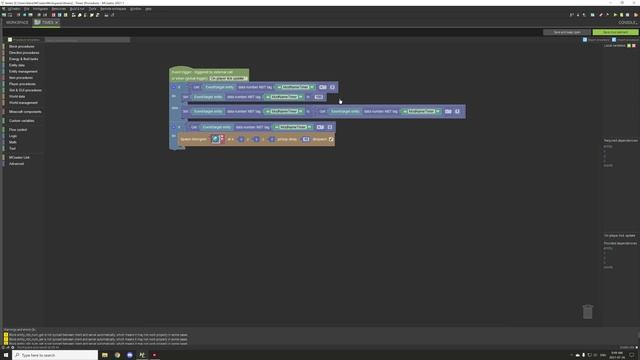Image resolution: width=640 pixels, height=360 pixels.
Task: Click number value in the first Set block
Action: 319,97
